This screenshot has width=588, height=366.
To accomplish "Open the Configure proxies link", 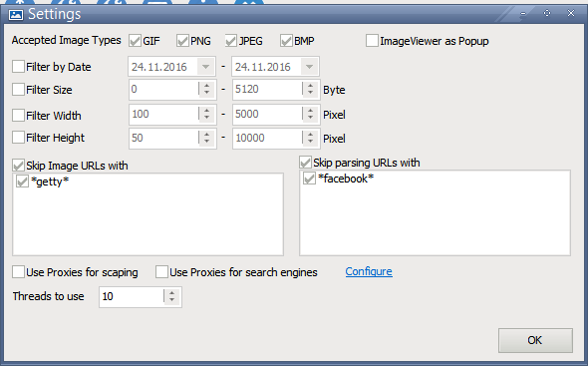I will point(369,271).
